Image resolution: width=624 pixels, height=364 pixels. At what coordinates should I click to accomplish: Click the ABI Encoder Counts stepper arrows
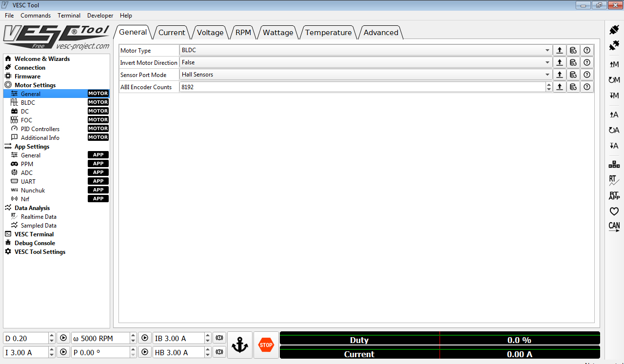[x=549, y=87]
